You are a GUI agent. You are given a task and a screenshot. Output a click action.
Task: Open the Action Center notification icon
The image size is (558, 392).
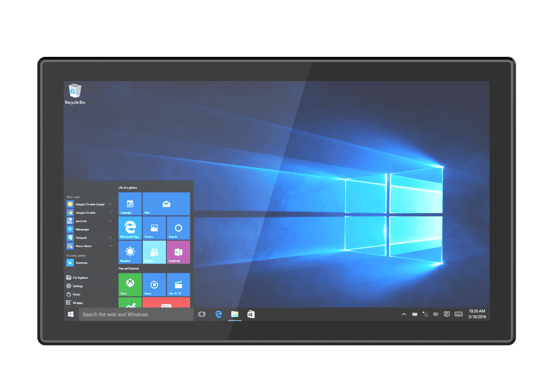pos(447,314)
